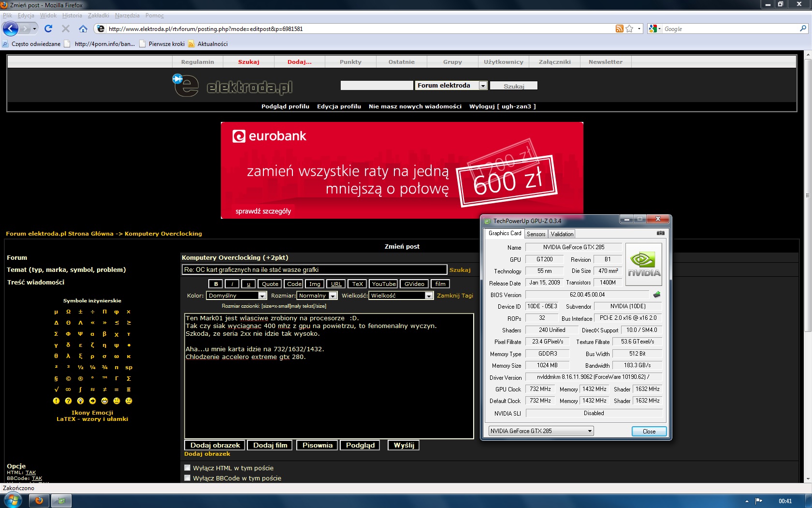Open the Historia menu

[72, 15]
